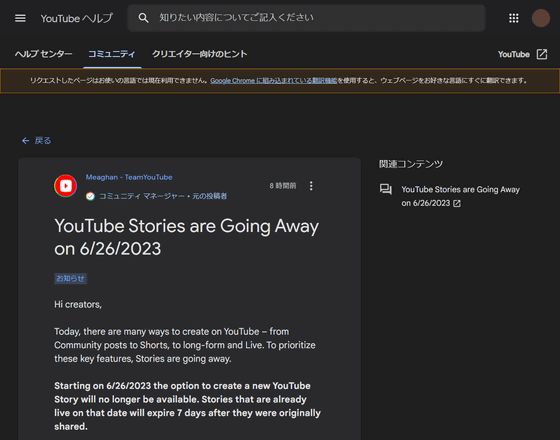Click the external link icon beside YouTube
This screenshot has height=440, width=560.
tap(542, 54)
